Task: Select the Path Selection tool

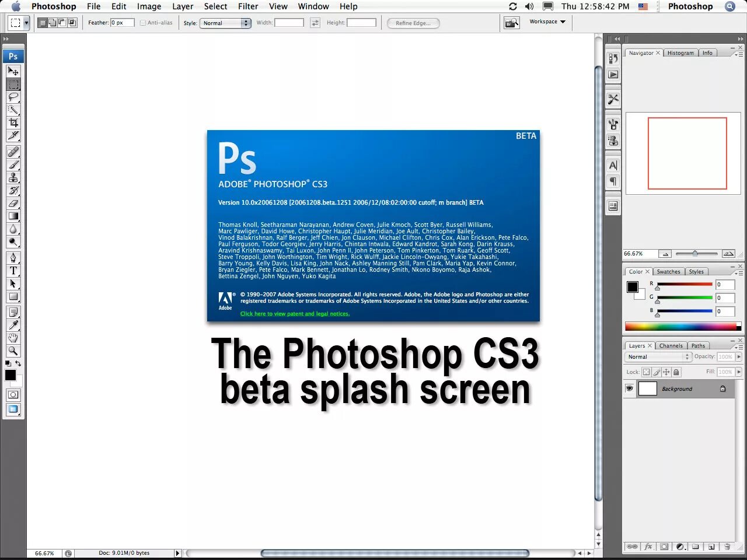Action: coord(13,283)
